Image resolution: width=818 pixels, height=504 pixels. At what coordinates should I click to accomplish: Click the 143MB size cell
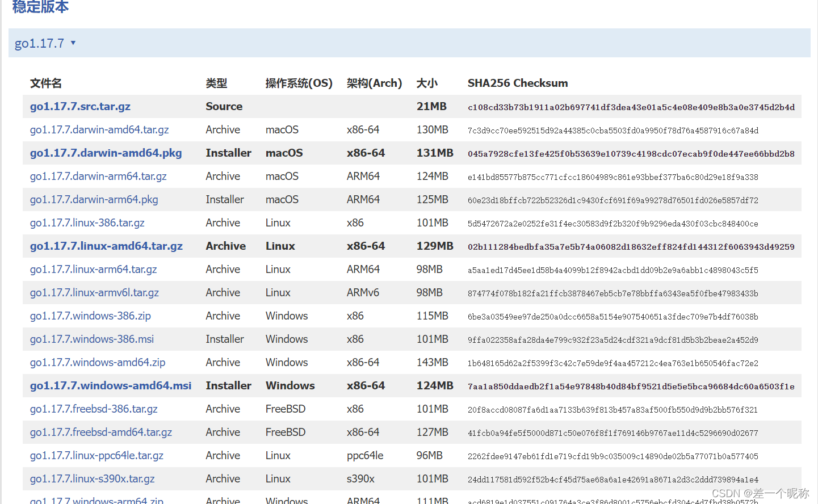[433, 363]
